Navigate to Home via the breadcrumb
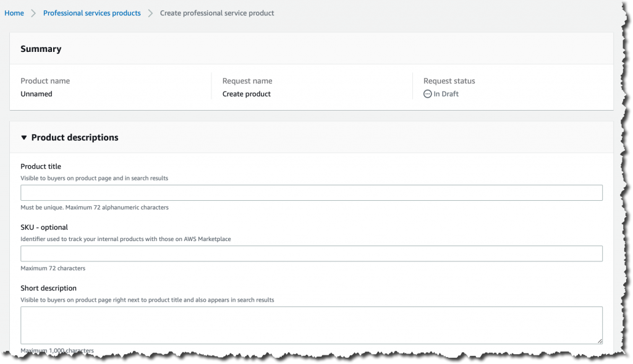This screenshot has height=364, width=633. tap(14, 12)
